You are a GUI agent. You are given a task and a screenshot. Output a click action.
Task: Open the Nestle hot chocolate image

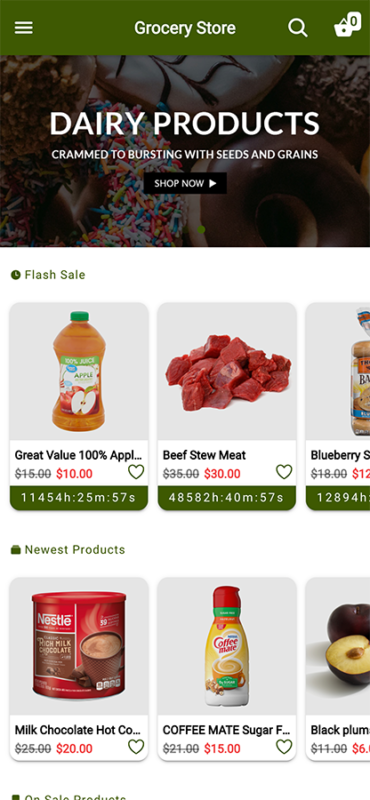[79, 646]
